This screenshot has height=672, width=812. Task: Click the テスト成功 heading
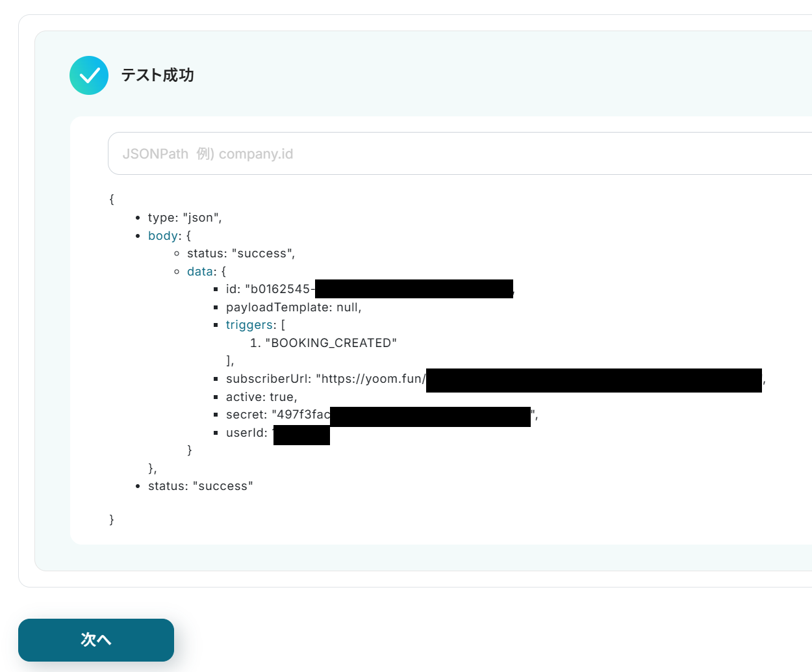157,75
